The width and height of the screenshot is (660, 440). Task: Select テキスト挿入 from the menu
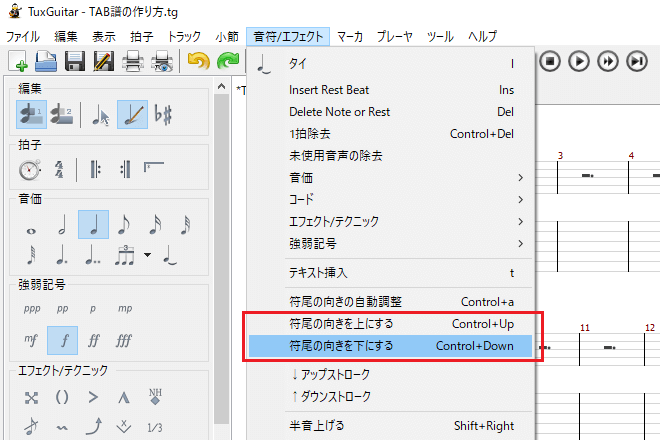[x=318, y=272]
